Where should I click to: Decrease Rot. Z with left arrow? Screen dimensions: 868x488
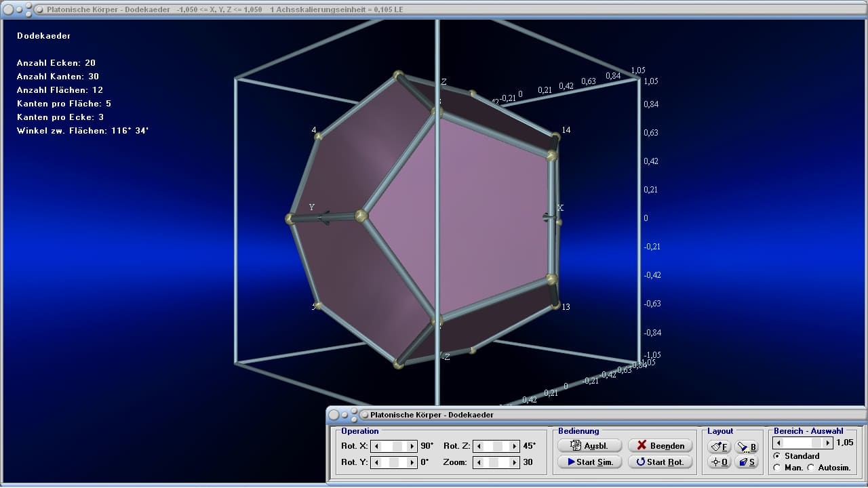[478, 446]
